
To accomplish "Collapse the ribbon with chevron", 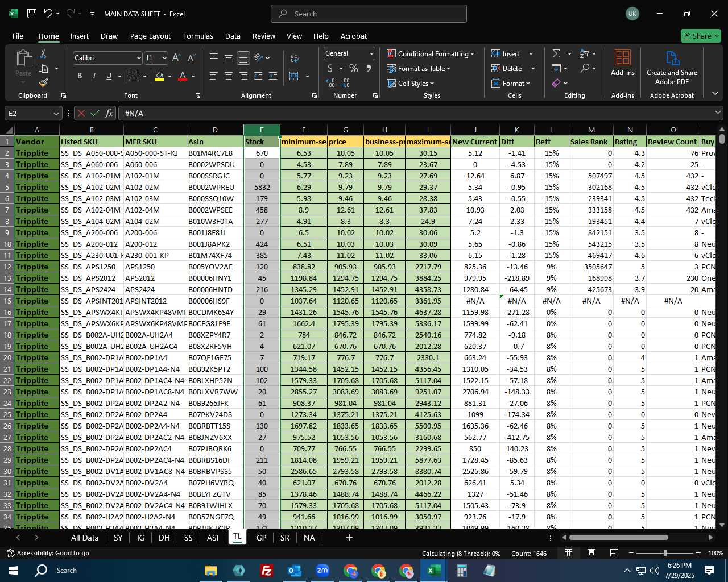I will (715, 93).
